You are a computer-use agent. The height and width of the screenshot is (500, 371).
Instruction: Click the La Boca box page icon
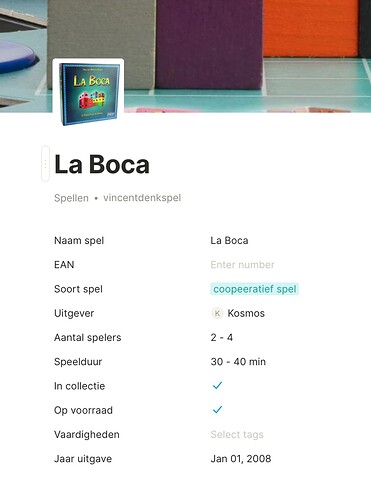pyautogui.click(x=88, y=93)
